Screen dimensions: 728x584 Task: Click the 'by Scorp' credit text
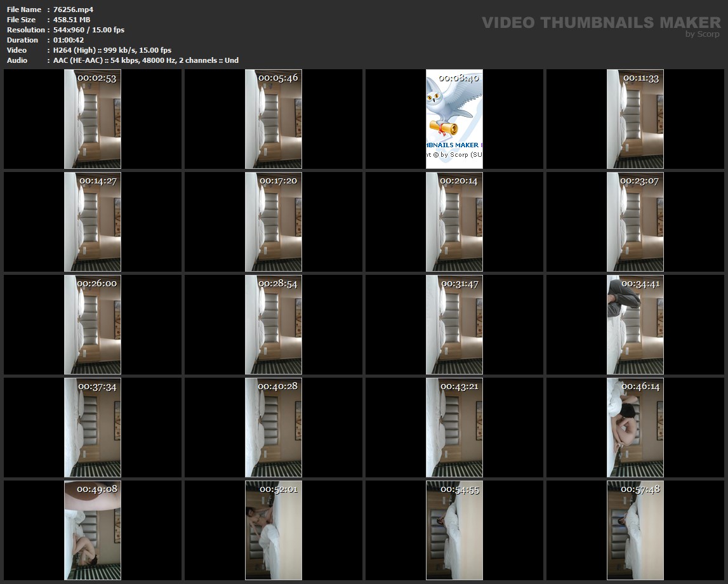(x=702, y=35)
